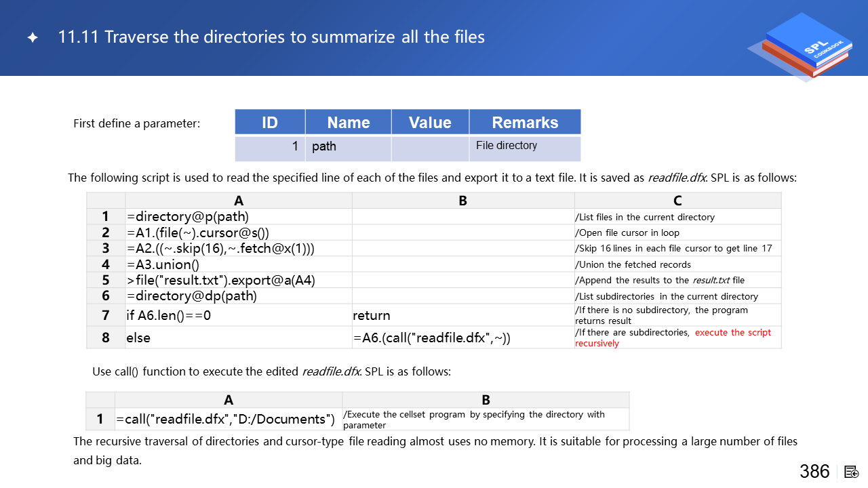The width and height of the screenshot is (868, 488).
Task: Select the slide title 11.11 heading
Action: (271, 37)
